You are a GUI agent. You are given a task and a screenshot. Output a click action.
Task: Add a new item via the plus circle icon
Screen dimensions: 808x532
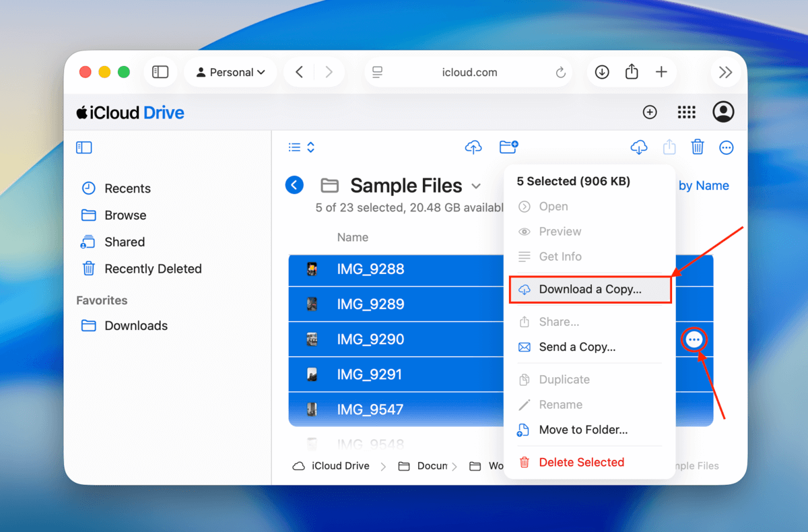649,112
